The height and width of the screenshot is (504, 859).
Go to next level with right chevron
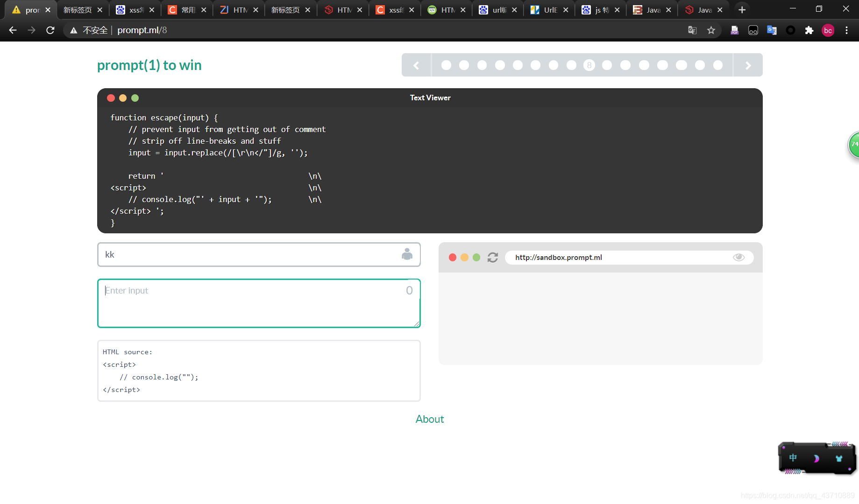(x=748, y=65)
